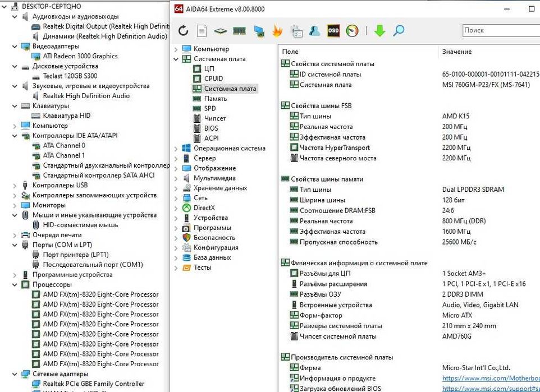The image size is (540, 392).
Task: Click the Тесты icon item
Action: tap(186, 268)
